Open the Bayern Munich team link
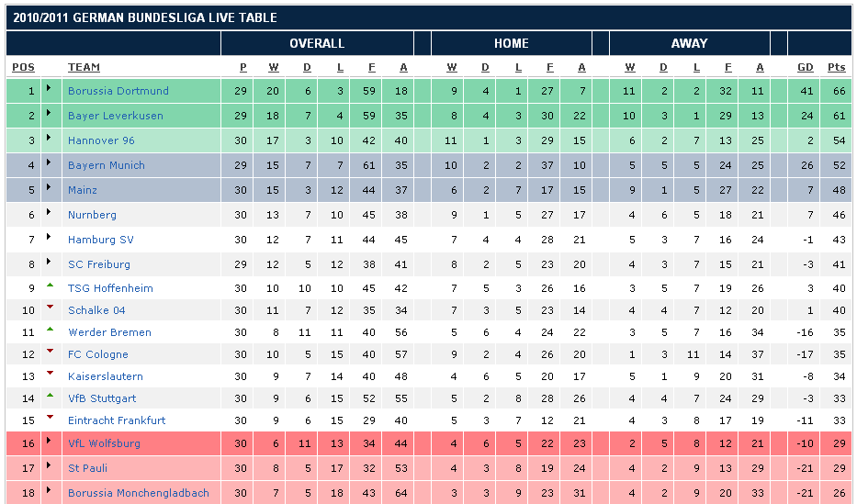The height and width of the screenshot is (504, 857). pyautogui.click(x=106, y=165)
